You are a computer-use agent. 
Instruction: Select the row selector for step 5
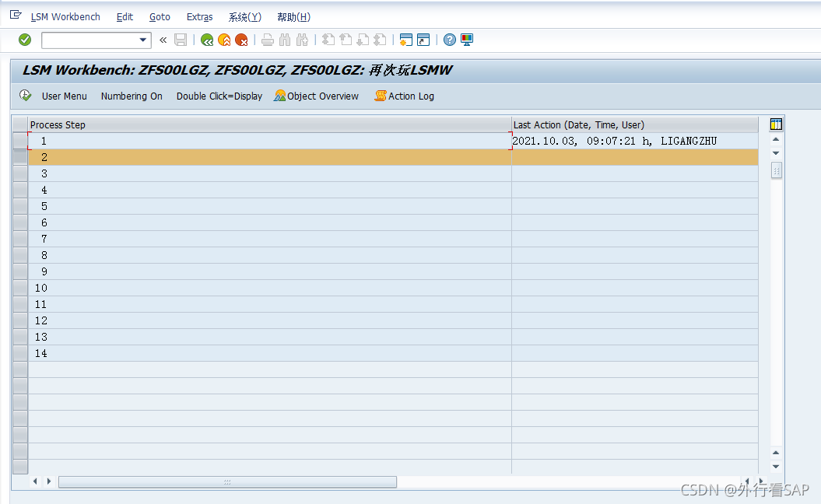20,206
